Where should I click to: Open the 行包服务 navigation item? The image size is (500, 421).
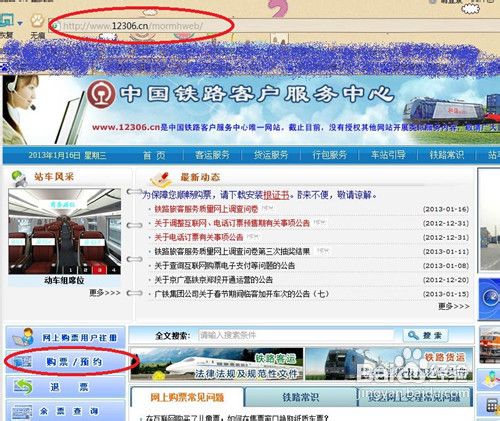[330, 155]
